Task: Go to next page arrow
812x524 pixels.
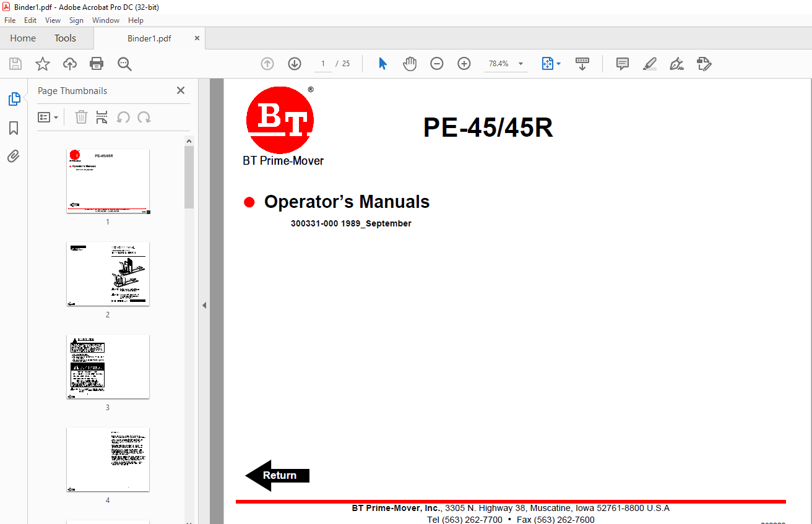Action: point(295,64)
